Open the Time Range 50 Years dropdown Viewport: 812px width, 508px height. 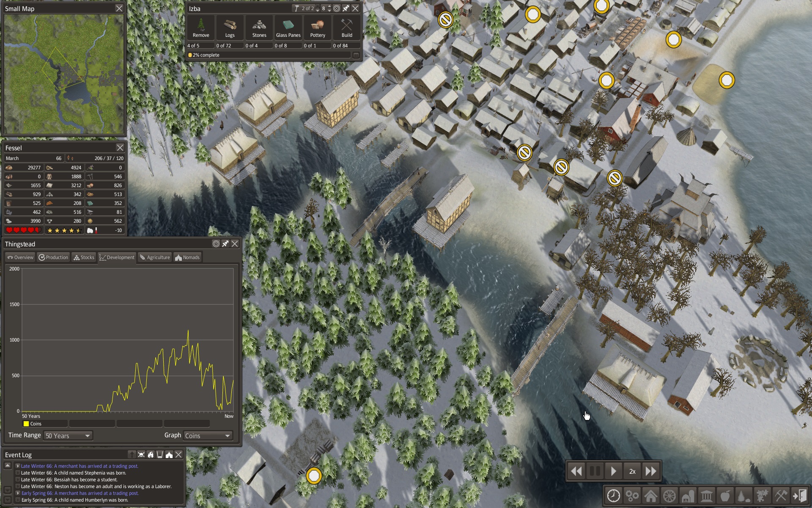click(x=68, y=436)
